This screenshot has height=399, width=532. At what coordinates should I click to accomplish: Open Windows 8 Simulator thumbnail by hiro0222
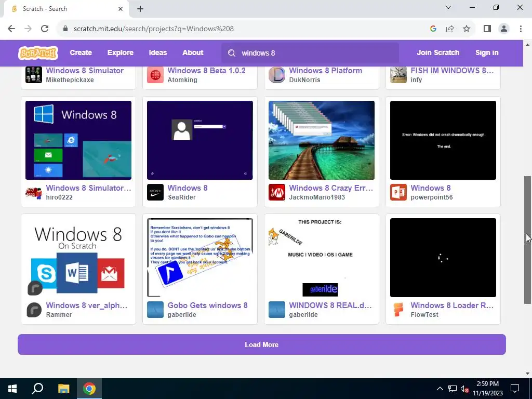(x=78, y=140)
